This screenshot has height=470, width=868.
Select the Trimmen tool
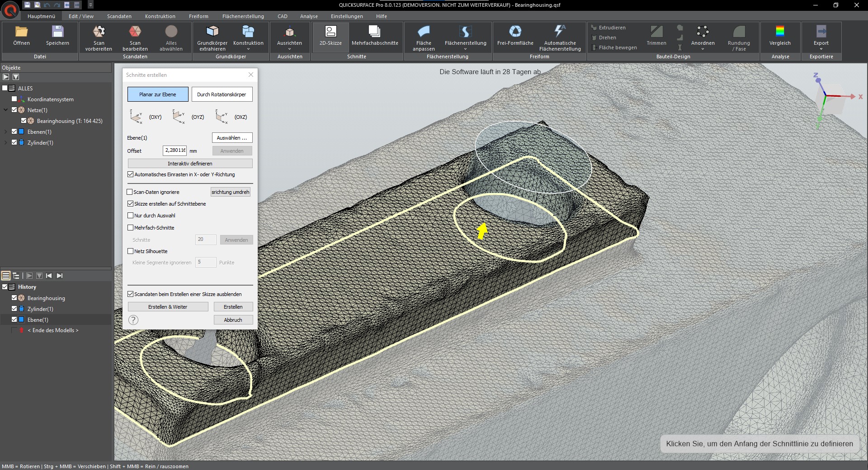click(x=656, y=36)
